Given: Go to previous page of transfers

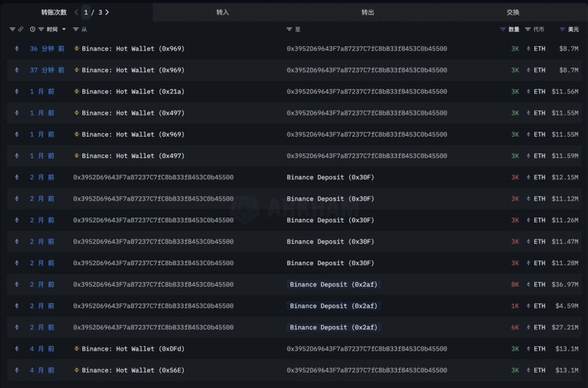Looking at the screenshot, I should point(76,12).
